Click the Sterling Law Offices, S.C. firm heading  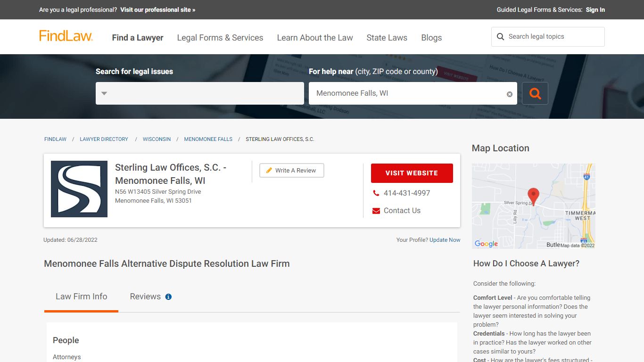(x=171, y=174)
